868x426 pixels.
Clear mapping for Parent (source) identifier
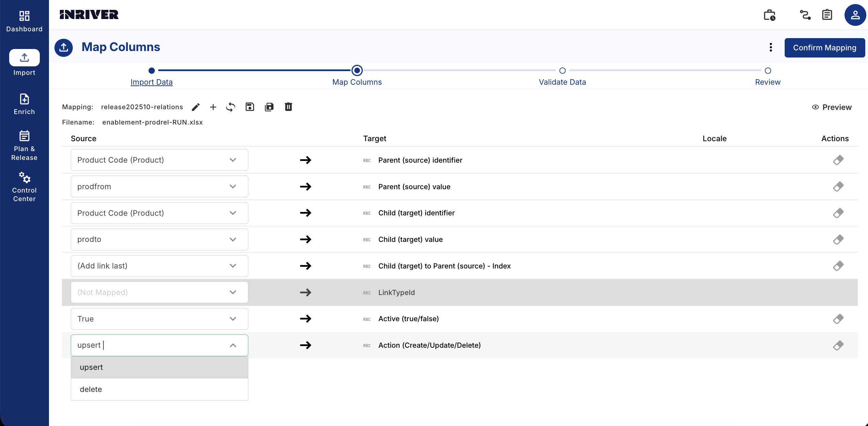point(838,160)
